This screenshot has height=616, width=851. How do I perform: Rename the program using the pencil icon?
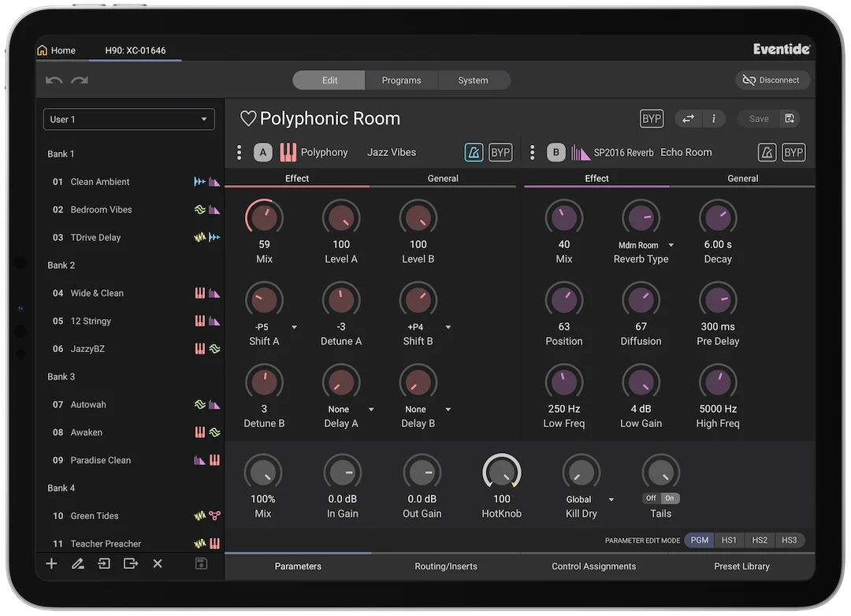coord(77,564)
